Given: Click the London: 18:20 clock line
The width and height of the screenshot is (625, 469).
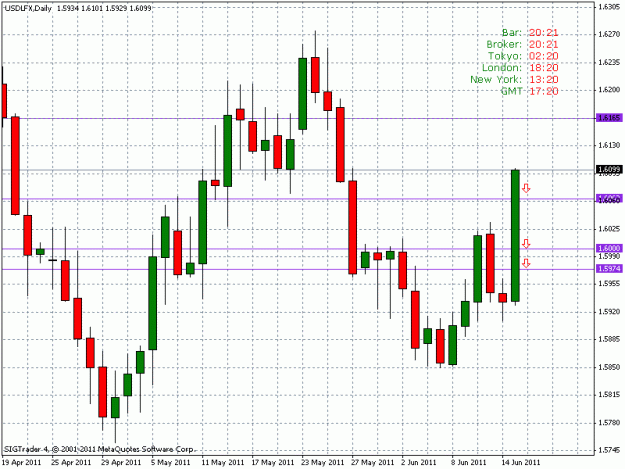Looking at the screenshot, I should [x=520, y=68].
